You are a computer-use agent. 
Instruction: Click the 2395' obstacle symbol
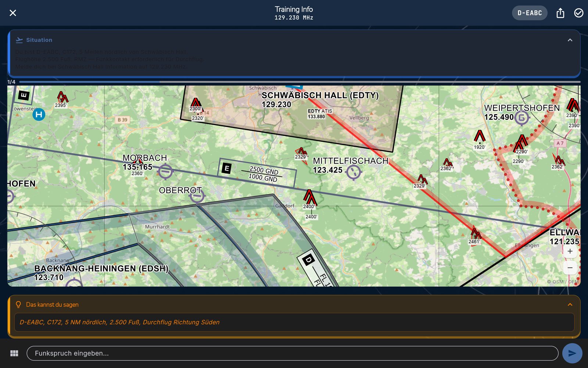(62, 97)
